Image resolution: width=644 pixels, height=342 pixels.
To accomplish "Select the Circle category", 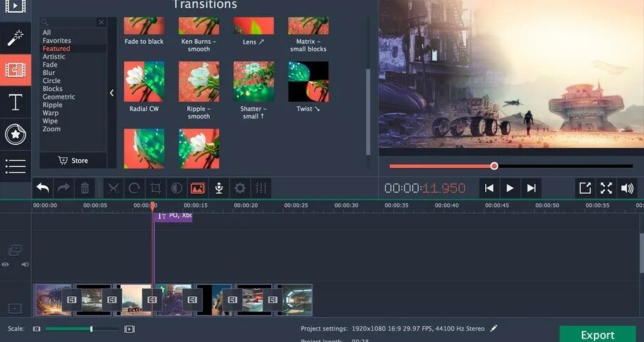I will pyautogui.click(x=52, y=81).
